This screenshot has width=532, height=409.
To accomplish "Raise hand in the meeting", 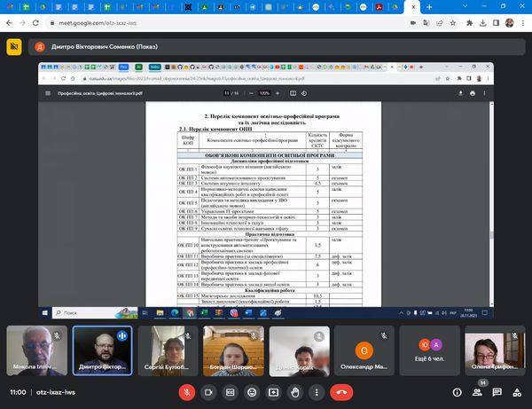I will (294, 391).
